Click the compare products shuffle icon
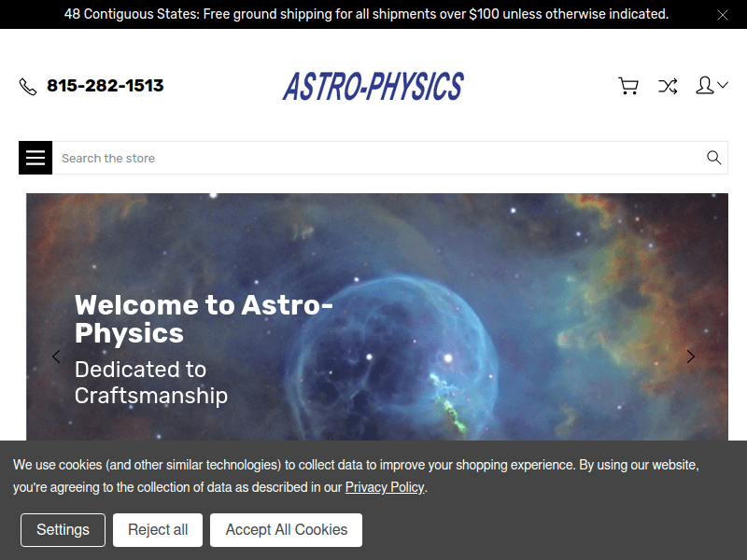Viewport: 747px width, 560px height. pos(667,85)
